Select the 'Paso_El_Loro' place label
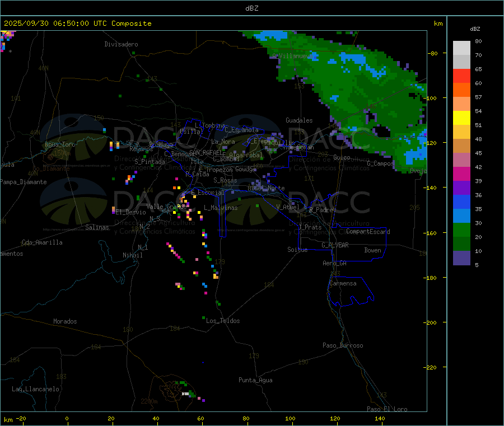 tap(387, 409)
